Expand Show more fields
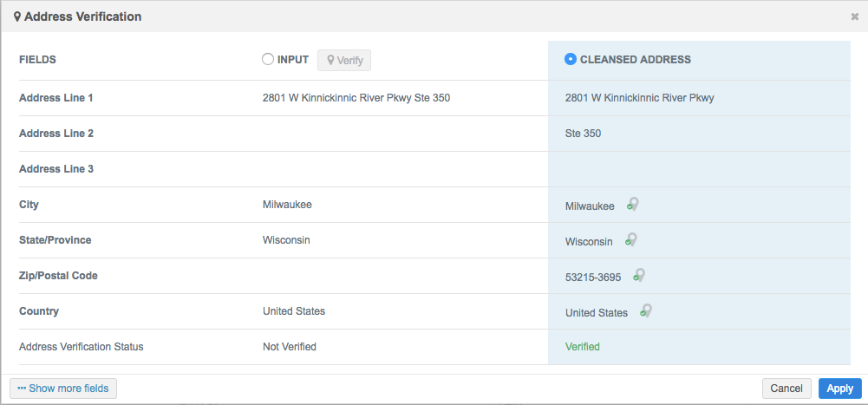This screenshot has width=868, height=405. [x=63, y=389]
